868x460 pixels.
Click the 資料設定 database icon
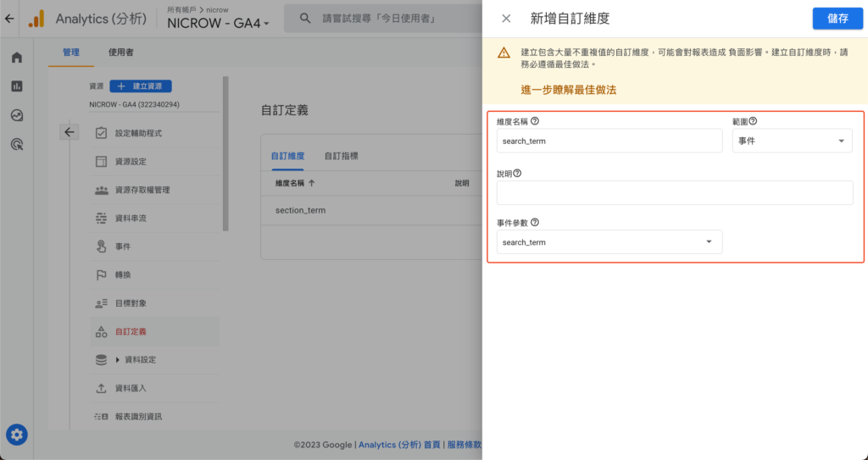[101, 360]
